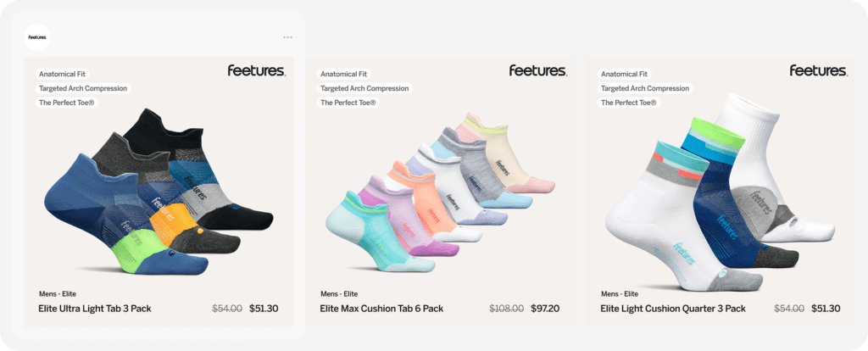
Task: Select Anatomical Fit tag on first card
Action: pyautogui.click(x=63, y=74)
